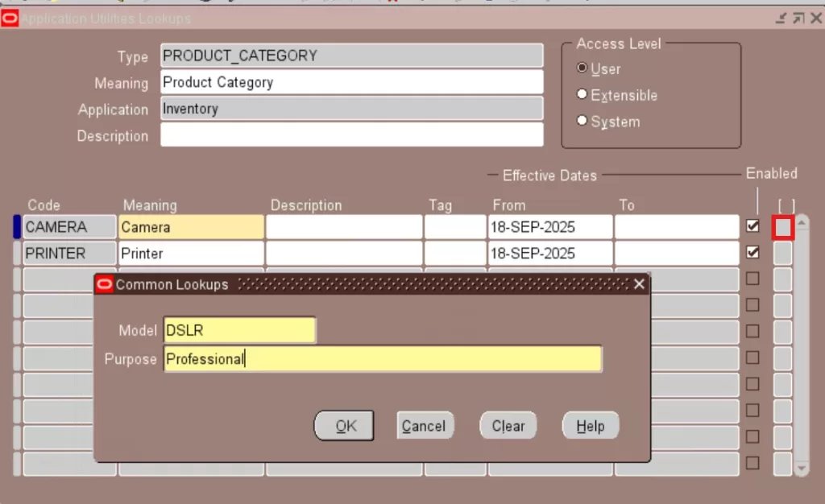Maximize the Application Utilities Lookups window
Viewport: 825px width, 504px height.
(x=798, y=18)
